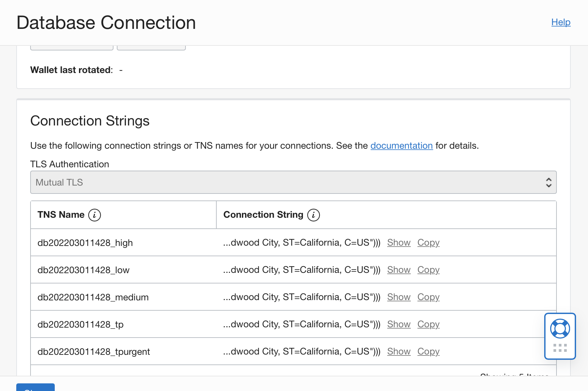The height and width of the screenshot is (391, 588).
Task: Click the Connection String info icon
Action: [314, 215]
